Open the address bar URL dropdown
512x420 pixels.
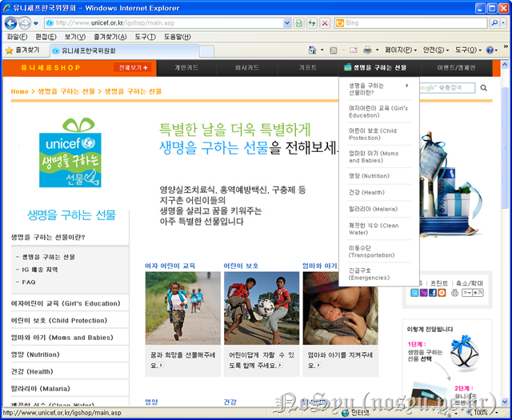click(287, 23)
